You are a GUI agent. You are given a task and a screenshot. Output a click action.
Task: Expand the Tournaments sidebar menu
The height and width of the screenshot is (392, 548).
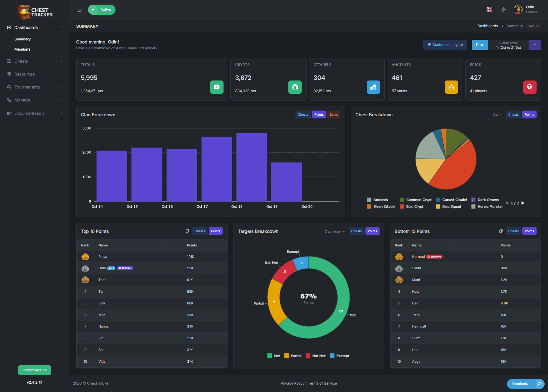pos(35,87)
